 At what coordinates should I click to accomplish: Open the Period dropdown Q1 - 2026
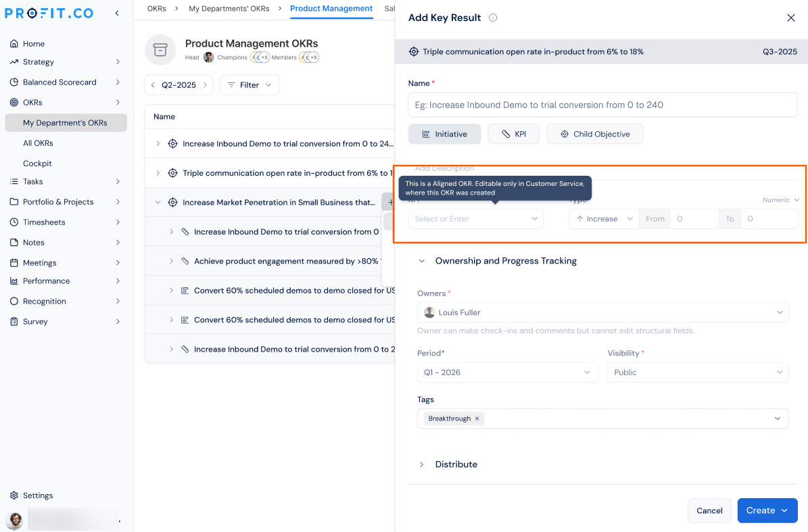pos(508,372)
